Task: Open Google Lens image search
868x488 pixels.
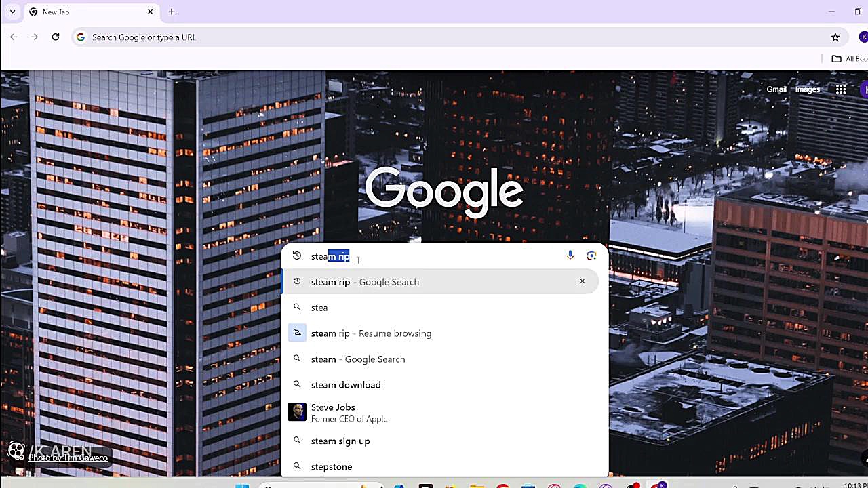Action: point(591,256)
